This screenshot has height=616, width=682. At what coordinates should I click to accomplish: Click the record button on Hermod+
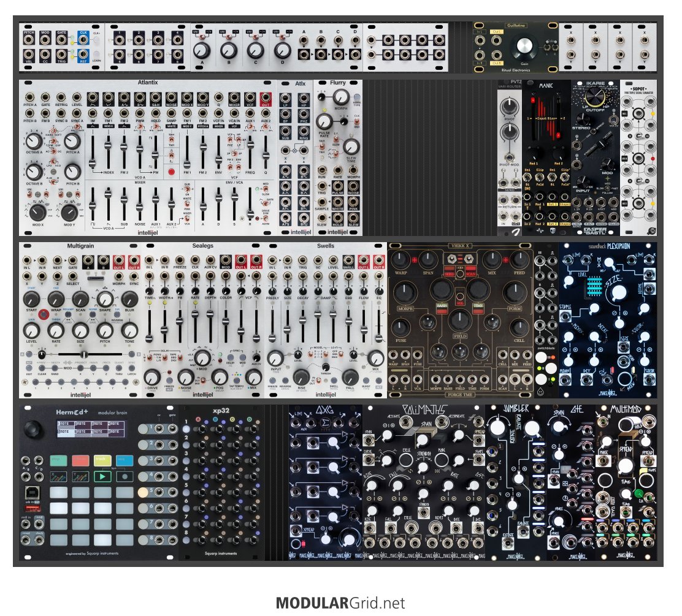[125, 476]
